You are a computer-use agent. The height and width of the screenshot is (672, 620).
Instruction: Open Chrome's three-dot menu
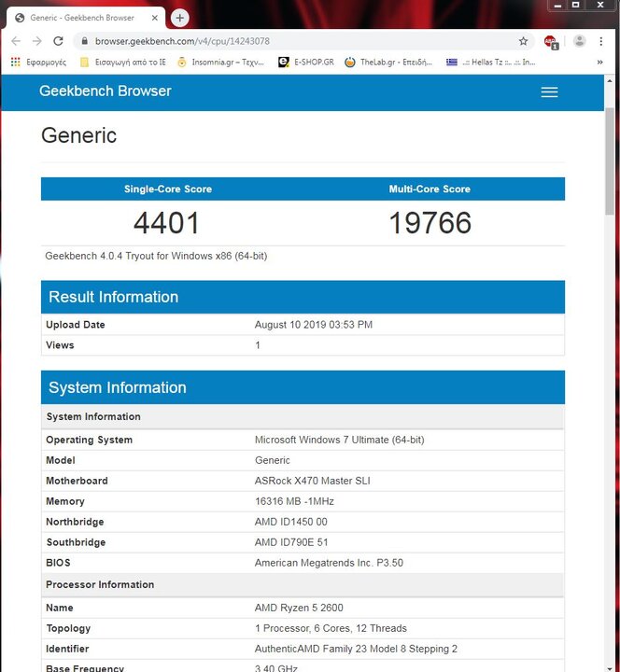[x=600, y=41]
